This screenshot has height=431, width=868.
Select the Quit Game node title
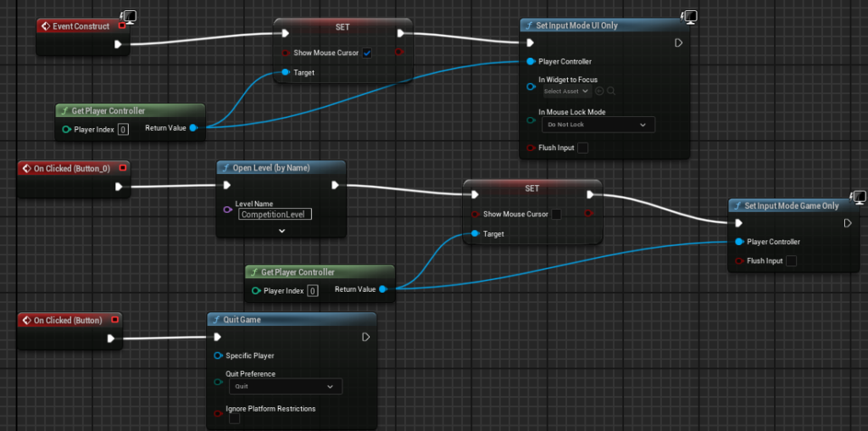point(242,320)
